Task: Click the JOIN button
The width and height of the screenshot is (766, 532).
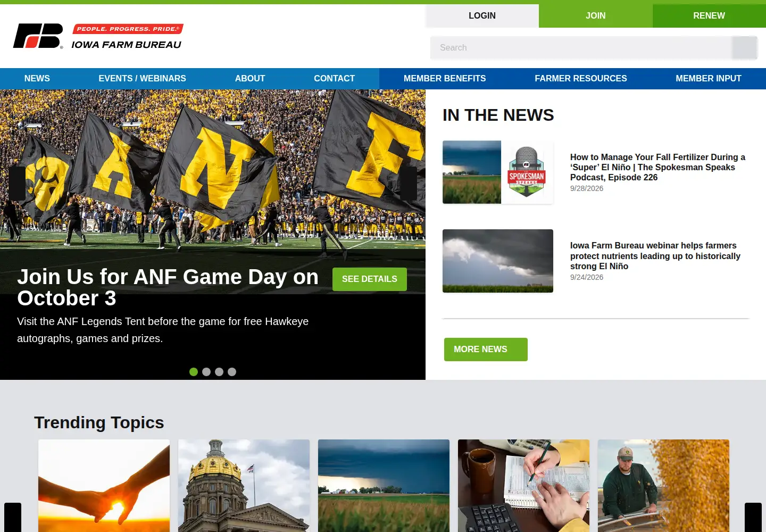Action: click(596, 16)
